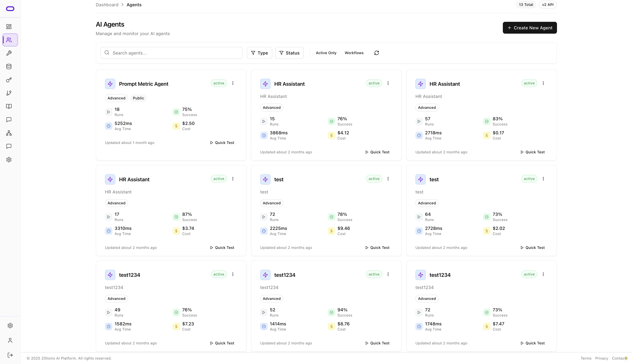The width and height of the screenshot is (632, 364).
Task: Click the Create New Agent button
Action: click(529, 28)
